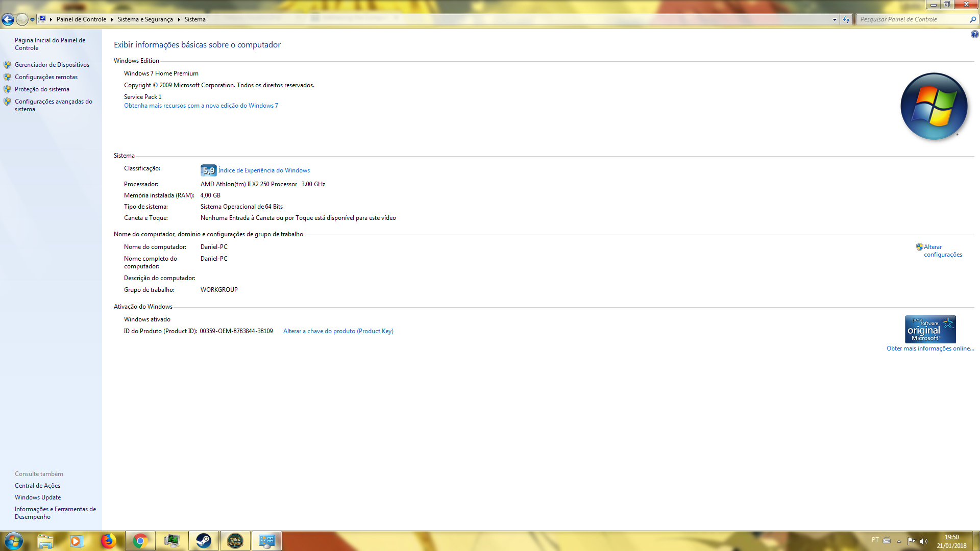Open Central de Ações
The width and height of the screenshot is (980, 551).
[37, 486]
